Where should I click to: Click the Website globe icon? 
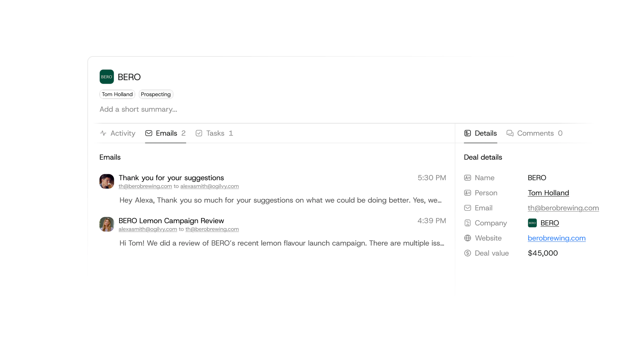(x=467, y=238)
